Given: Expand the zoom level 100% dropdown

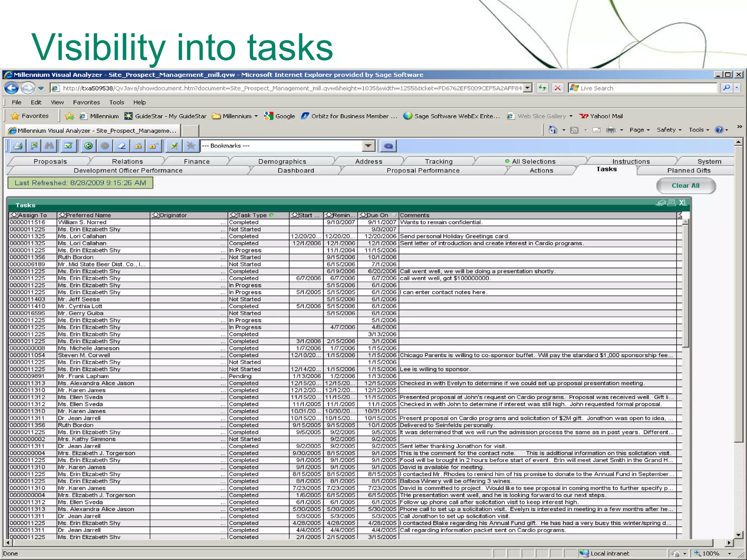Looking at the screenshot, I should point(729,553).
